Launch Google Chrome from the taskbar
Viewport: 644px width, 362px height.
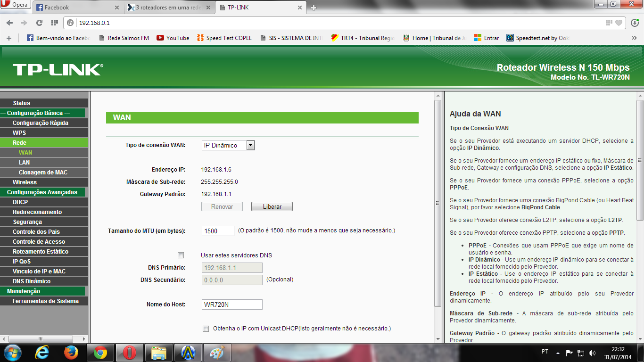[x=100, y=353]
